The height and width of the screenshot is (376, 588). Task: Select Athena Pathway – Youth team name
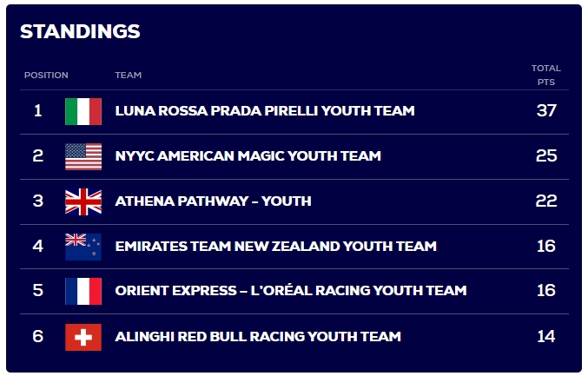coord(213,201)
